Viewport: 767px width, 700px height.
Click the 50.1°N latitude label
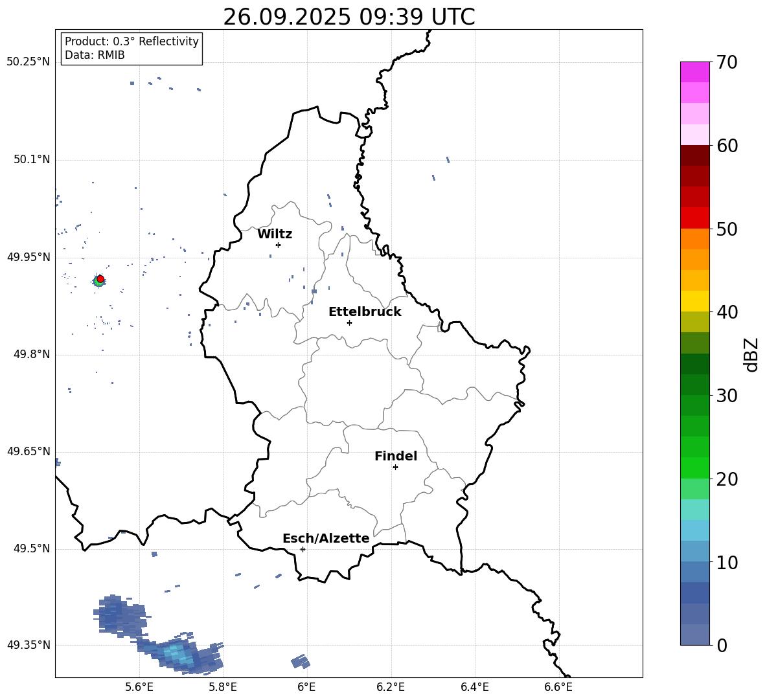tap(32, 159)
